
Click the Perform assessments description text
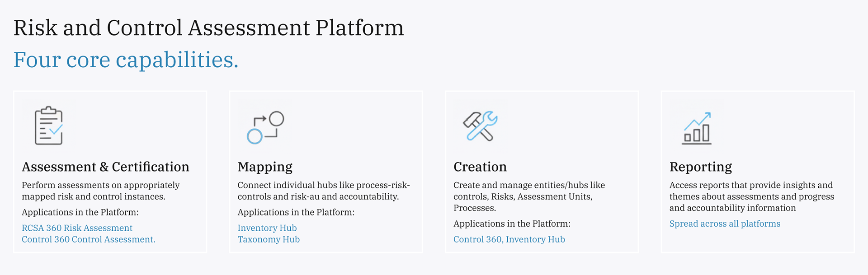point(100,191)
